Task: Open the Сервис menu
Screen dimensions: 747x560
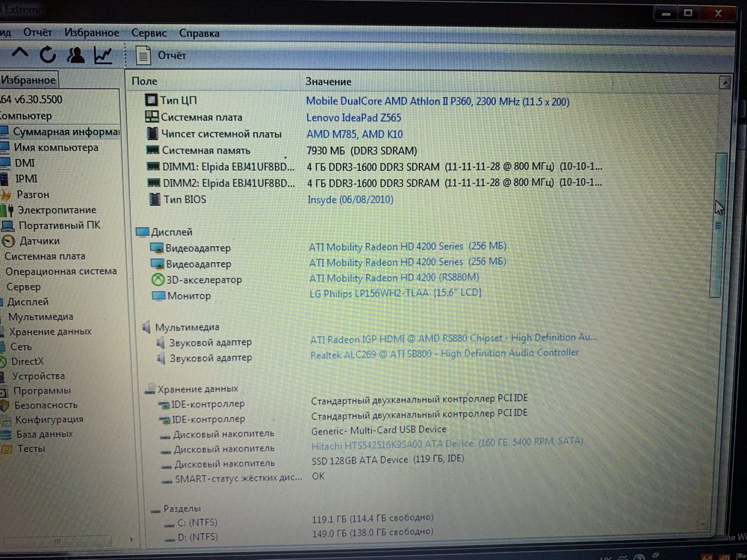Action: coord(149,33)
